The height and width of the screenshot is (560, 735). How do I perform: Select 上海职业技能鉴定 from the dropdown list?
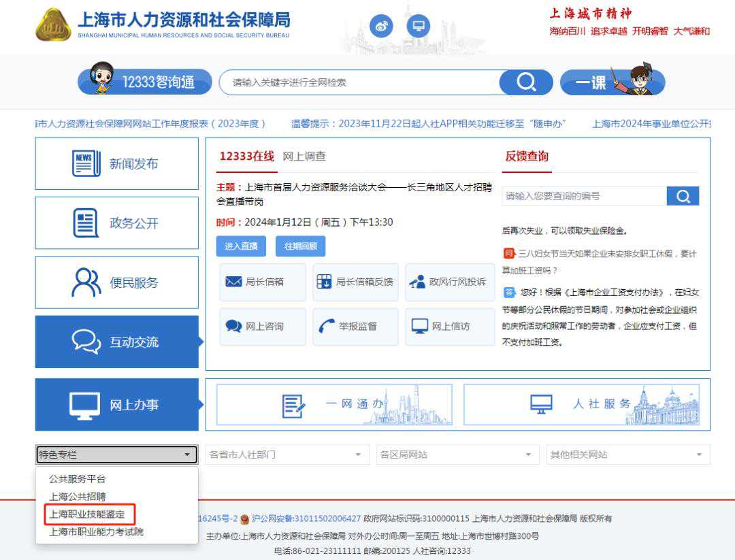click(x=86, y=514)
